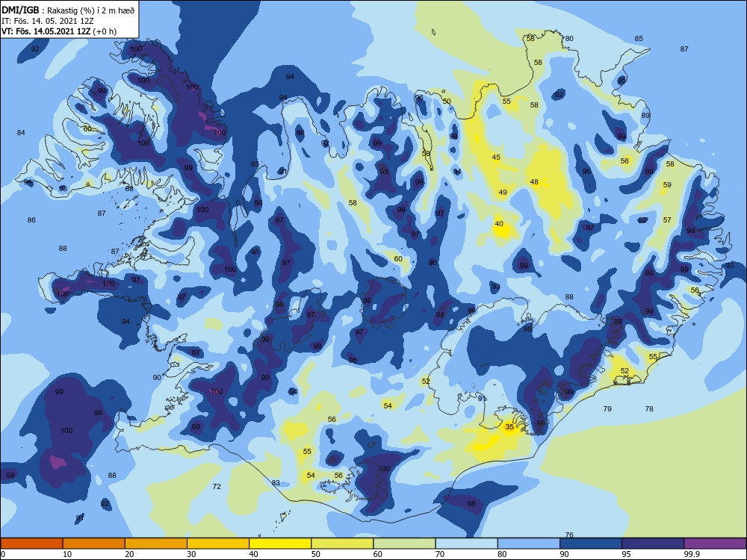Click the map humidity value '49'
Screen dimensions: 747x560
503,193
